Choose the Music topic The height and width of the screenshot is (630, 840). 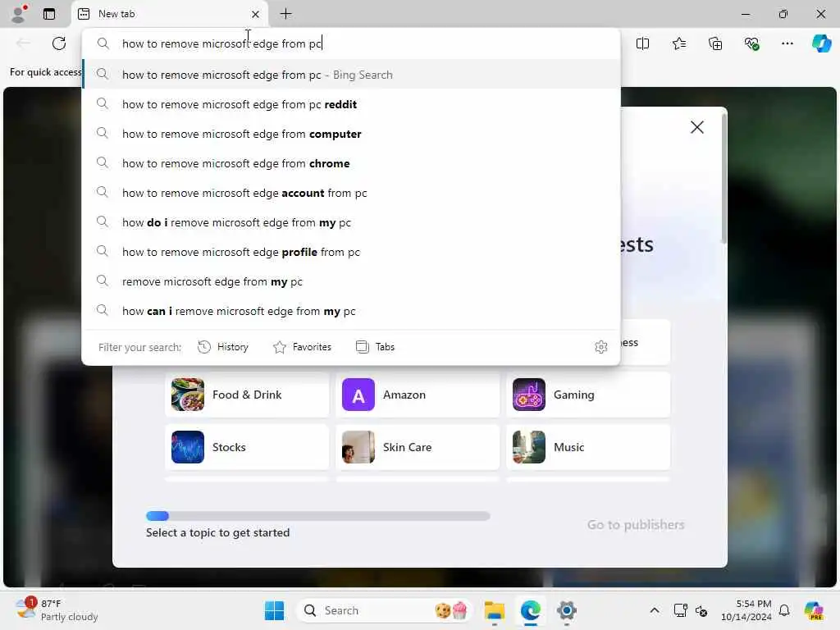587,447
